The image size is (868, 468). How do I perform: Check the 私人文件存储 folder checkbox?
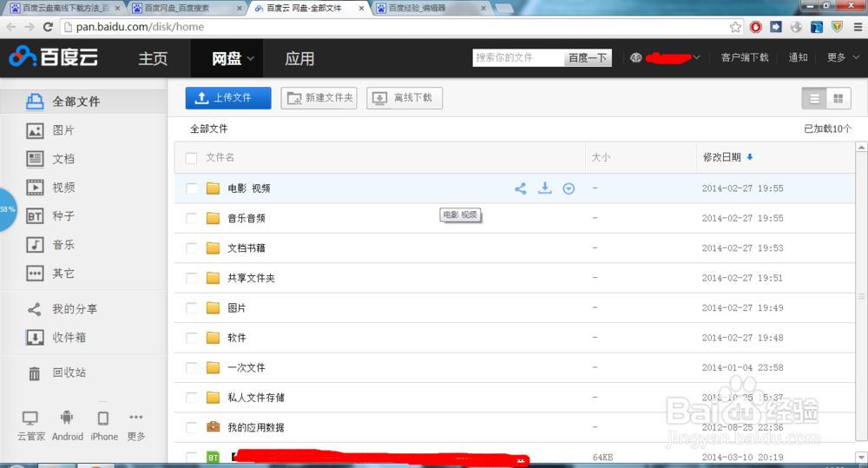192,398
